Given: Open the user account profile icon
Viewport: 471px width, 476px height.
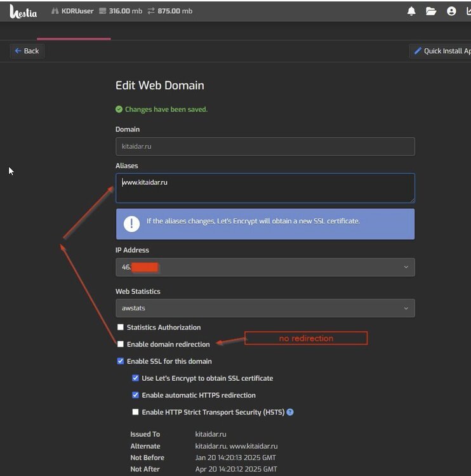Looking at the screenshot, I should pyautogui.click(x=451, y=11).
